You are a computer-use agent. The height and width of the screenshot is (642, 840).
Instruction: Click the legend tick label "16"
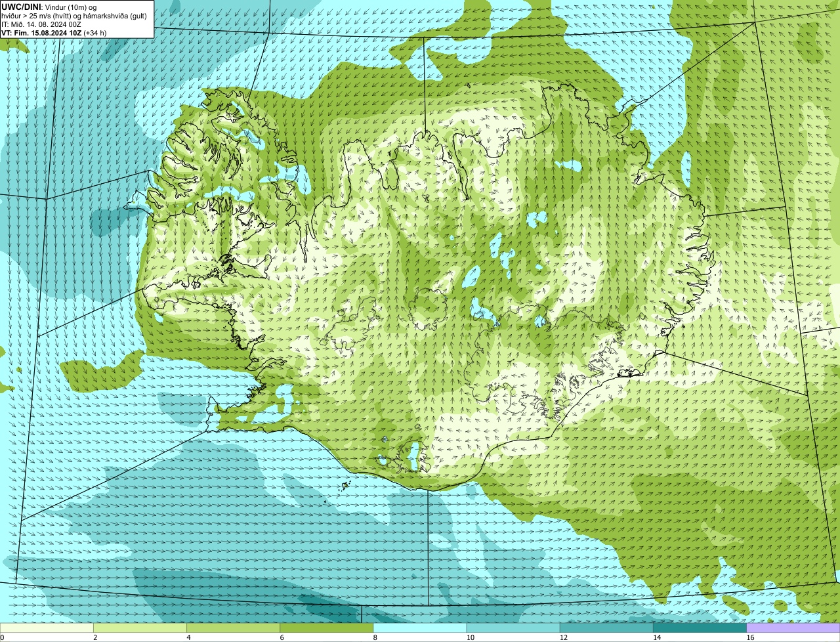[751, 637]
